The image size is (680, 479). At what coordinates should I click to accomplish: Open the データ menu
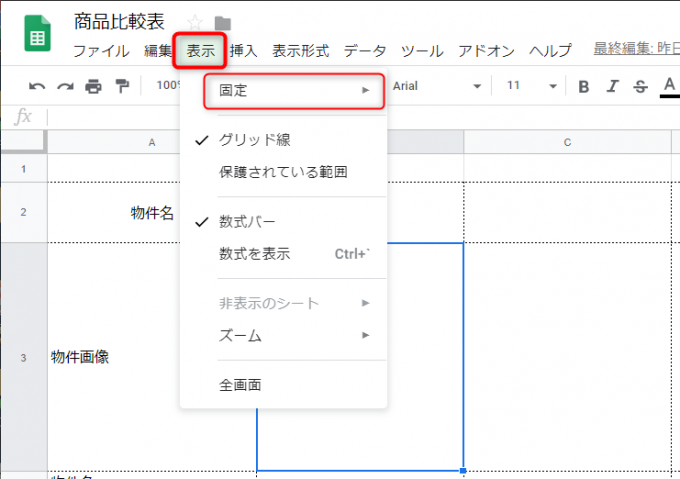click(x=365, y=51)
